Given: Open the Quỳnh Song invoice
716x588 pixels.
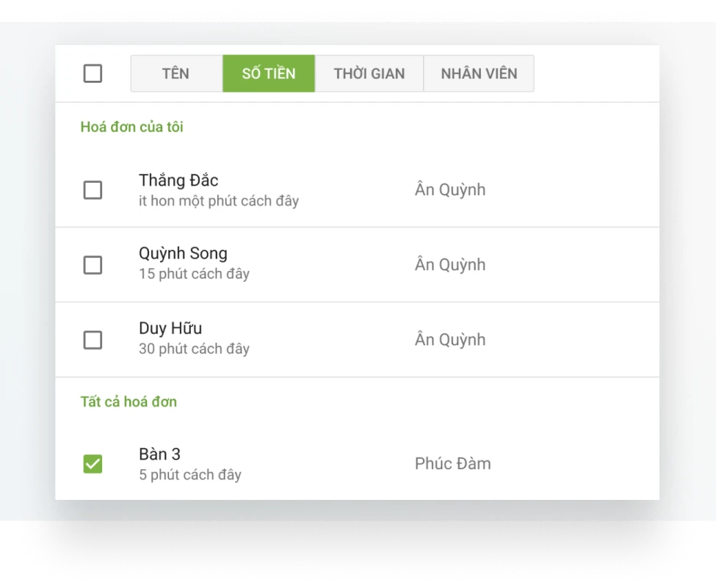Looking at the screenshot, I should (183, 254).
